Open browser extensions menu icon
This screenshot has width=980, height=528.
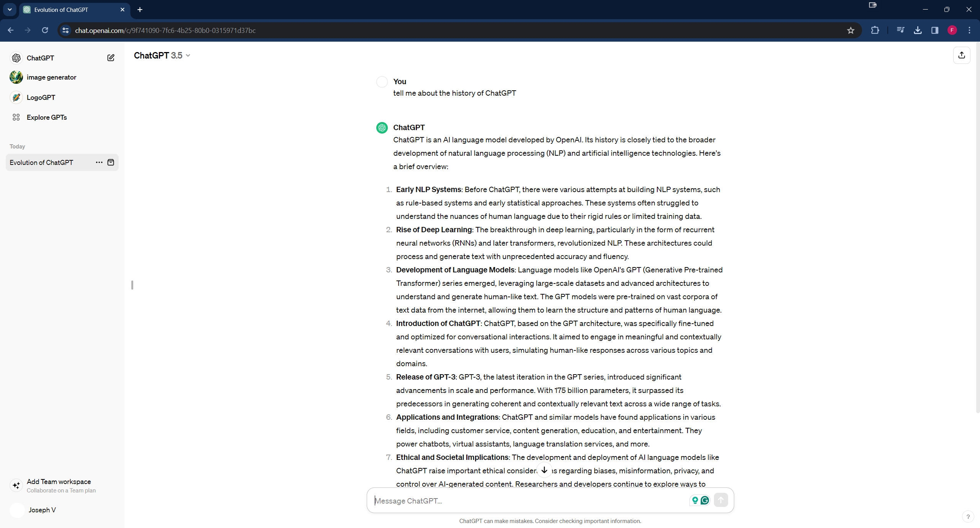click(x=875, y=31)
